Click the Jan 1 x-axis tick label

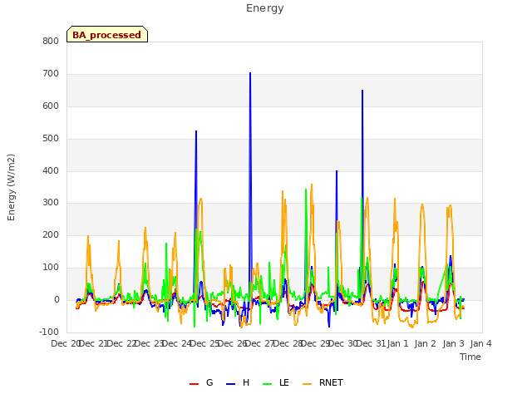point(397,343)
